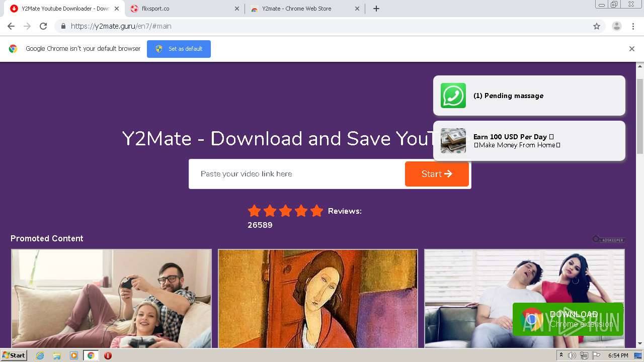
Task: Click the Show desktop button
Action: 639,355
